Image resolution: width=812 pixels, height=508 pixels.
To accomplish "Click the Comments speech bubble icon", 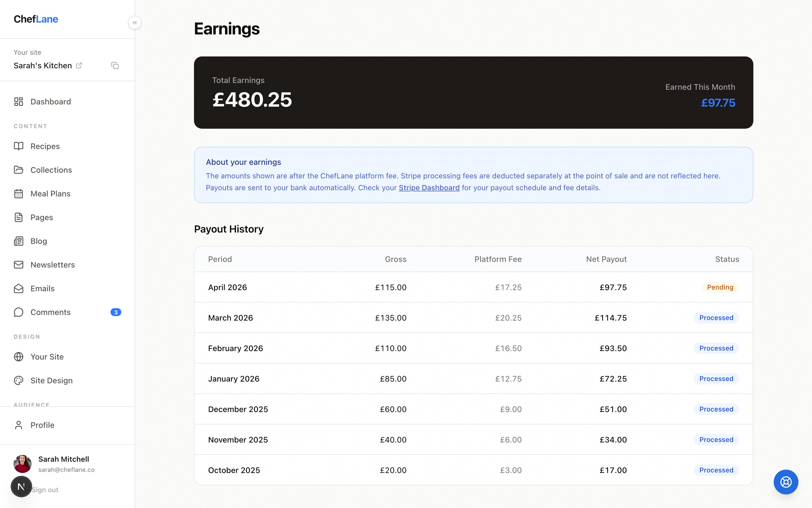I will pos(18,312).
